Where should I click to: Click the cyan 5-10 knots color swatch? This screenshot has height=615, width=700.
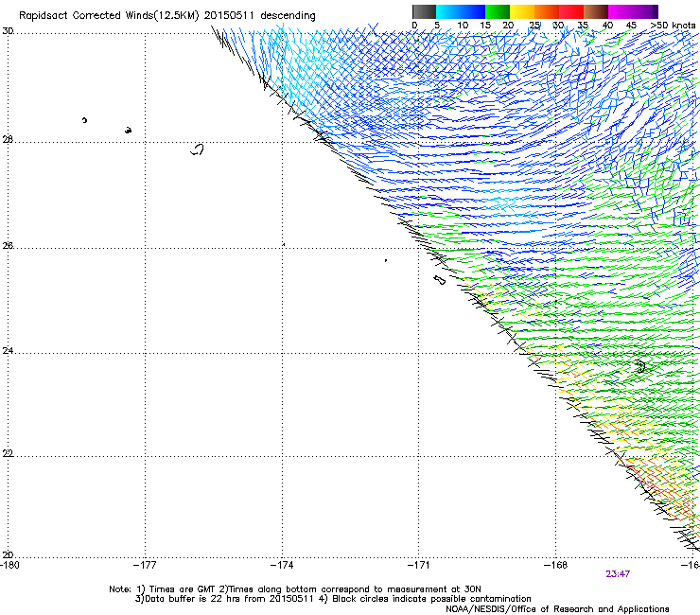coord(448,11)
